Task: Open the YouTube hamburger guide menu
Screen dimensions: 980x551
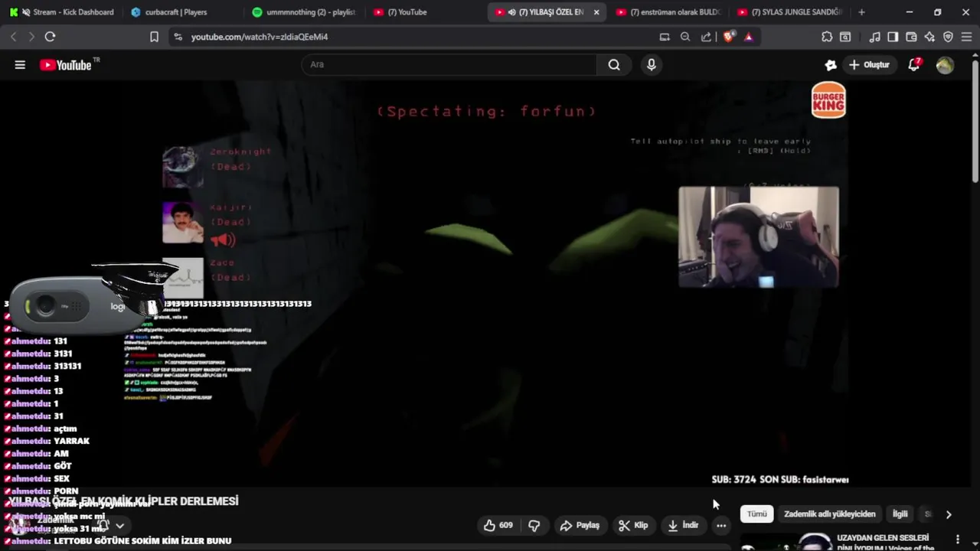Action: (x=20, y=65)
